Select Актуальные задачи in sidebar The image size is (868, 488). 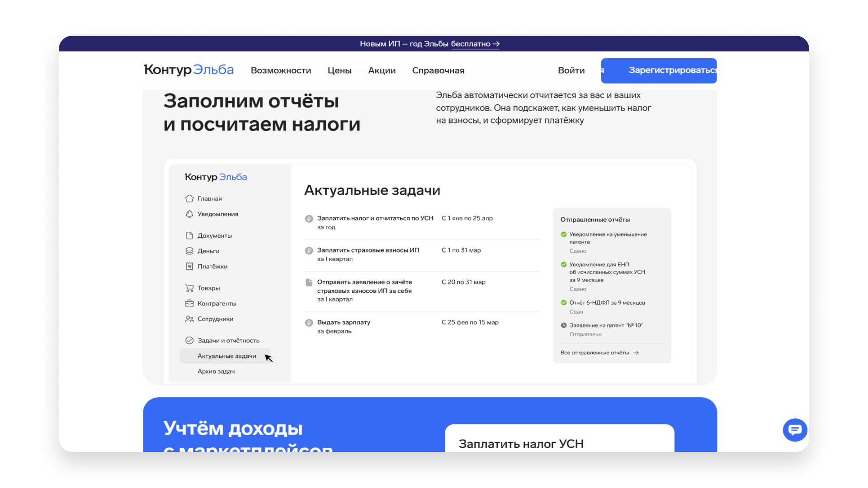pyautogui.click(x=225, y=356)
